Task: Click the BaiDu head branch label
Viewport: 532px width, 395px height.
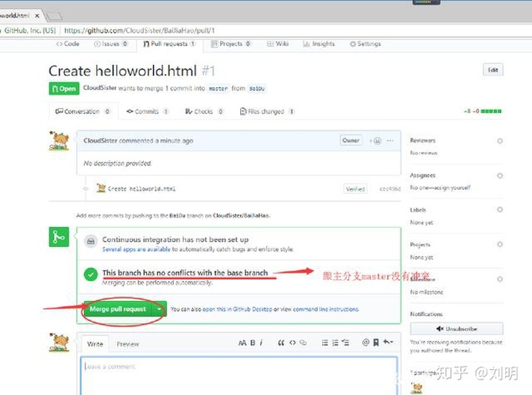Action: [257, 89]
